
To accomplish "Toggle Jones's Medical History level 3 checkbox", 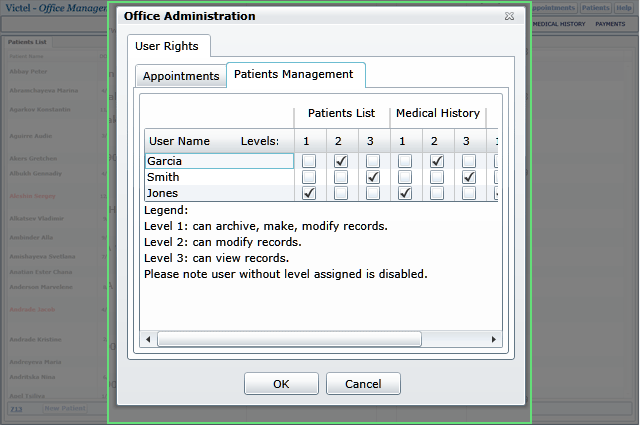I will pyautogui.click(x=469, y=193).
